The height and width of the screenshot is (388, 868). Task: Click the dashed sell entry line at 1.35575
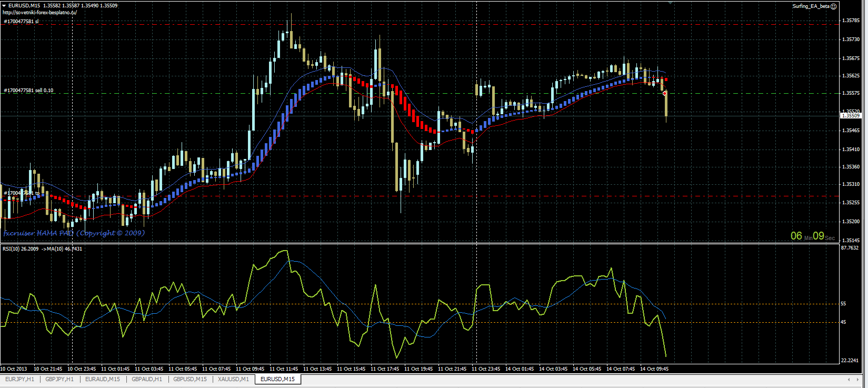pyautogui.click(x=420, y=93)
